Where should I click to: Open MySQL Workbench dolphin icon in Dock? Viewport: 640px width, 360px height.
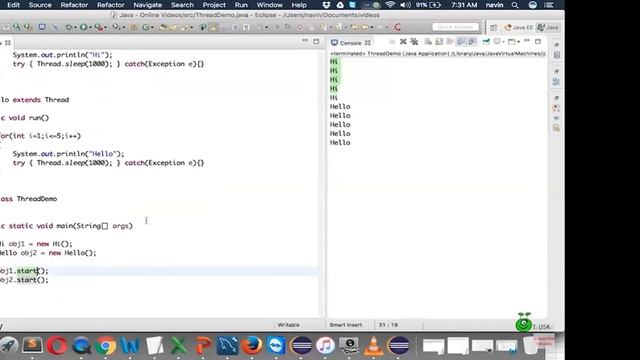(227, 345)
